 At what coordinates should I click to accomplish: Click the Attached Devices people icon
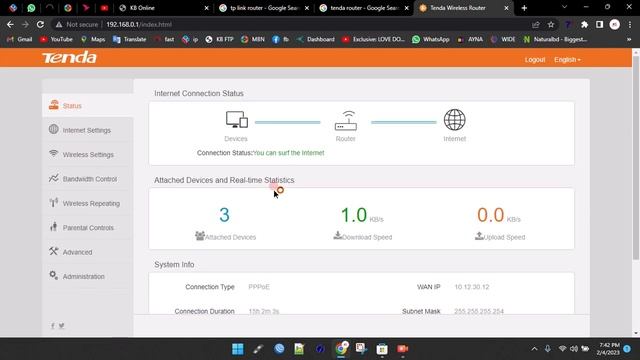click(x=200, y=236)
